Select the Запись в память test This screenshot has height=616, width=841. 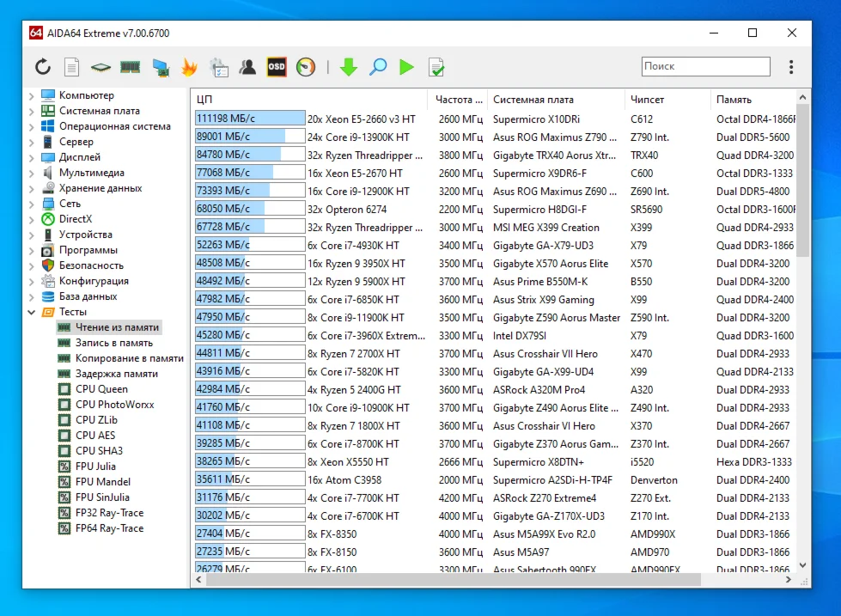113,343
